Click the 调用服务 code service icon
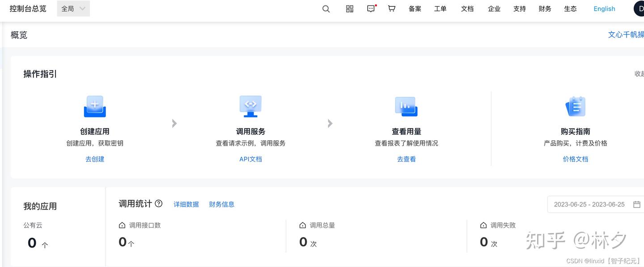 point(250,106)
